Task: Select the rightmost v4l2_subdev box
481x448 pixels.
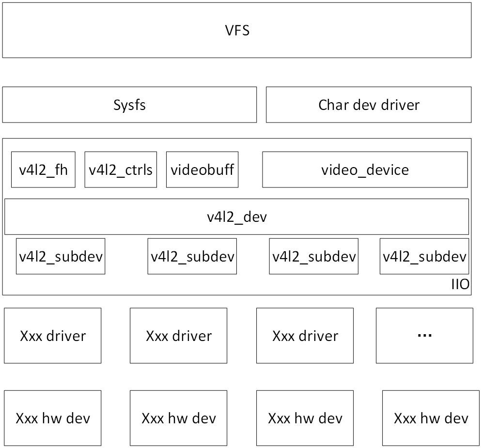Action: click(x=424, y=256)
